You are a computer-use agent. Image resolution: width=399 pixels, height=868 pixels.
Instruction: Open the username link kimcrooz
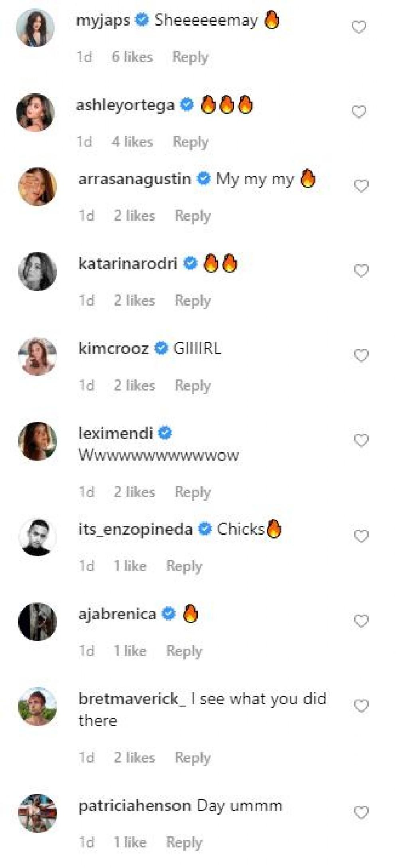pyautogui.click(x=114, y=349)
